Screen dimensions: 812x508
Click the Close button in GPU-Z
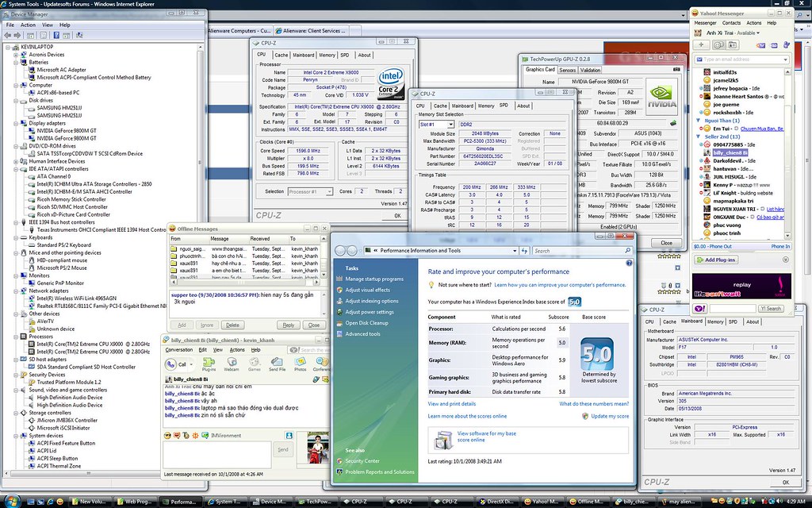point(666,243)
